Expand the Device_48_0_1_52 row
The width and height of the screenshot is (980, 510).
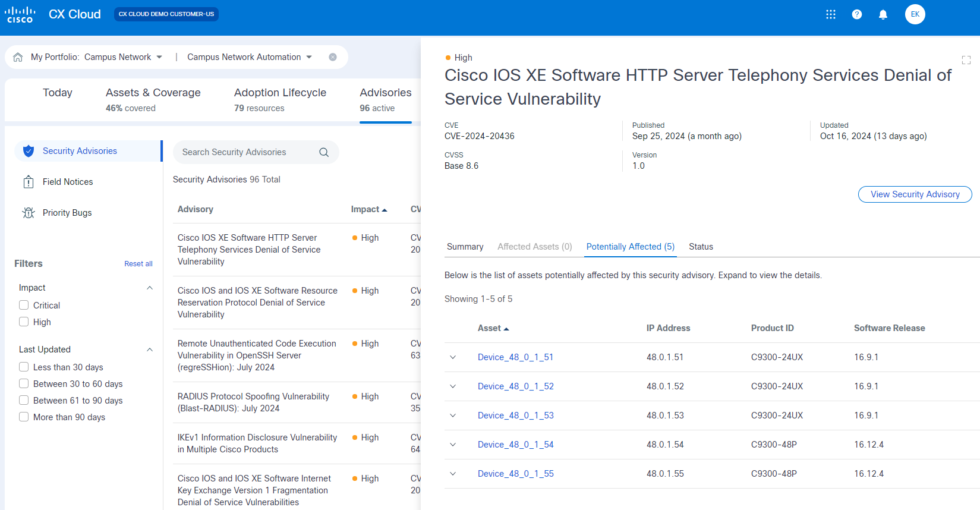point(453,386)
